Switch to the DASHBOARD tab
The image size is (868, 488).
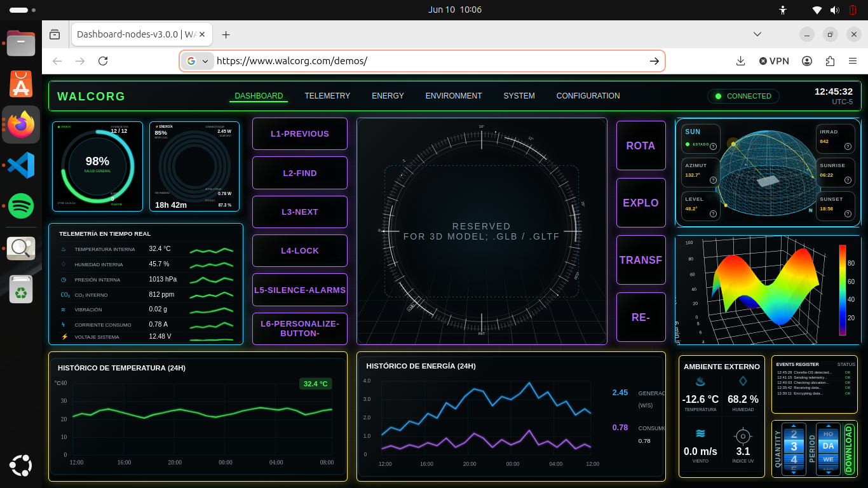(x=259, y=96)
